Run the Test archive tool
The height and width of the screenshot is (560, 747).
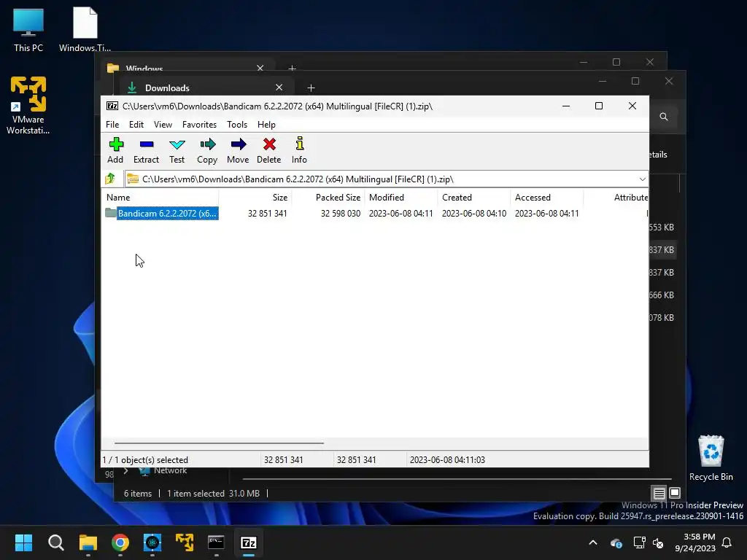pyautogui.click(x=177, y=150)
